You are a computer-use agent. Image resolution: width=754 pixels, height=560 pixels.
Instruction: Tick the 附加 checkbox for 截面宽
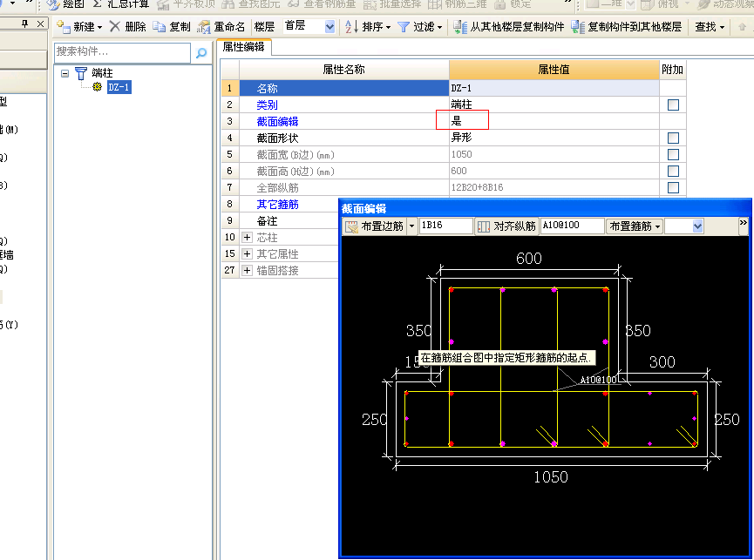tap(673, 155)
